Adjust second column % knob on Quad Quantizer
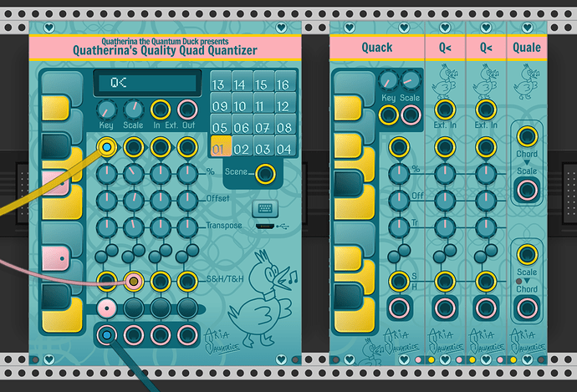The image size is (577, 392). point(134,174)
